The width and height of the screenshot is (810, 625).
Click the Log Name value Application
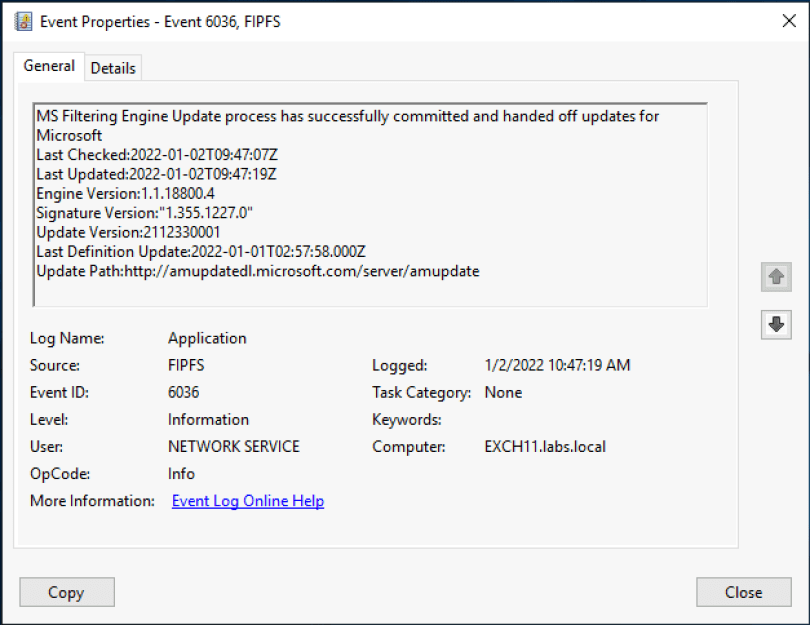click(x=207, y=339)
